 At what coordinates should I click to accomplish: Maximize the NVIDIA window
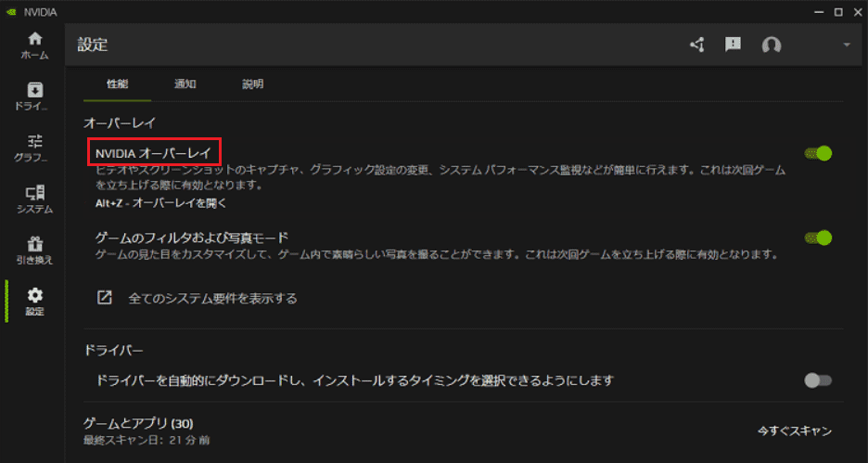click(x=838, y=12)
